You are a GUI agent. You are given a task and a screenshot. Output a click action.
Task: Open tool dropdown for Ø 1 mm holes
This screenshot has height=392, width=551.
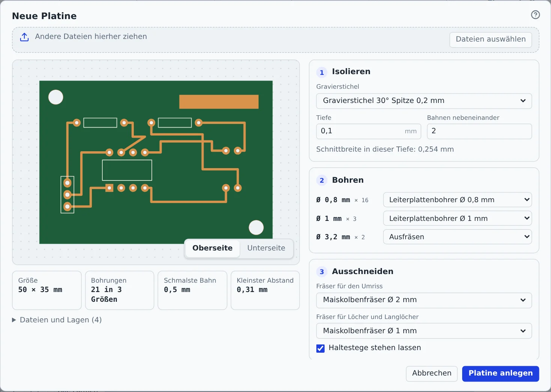(457, 218)
